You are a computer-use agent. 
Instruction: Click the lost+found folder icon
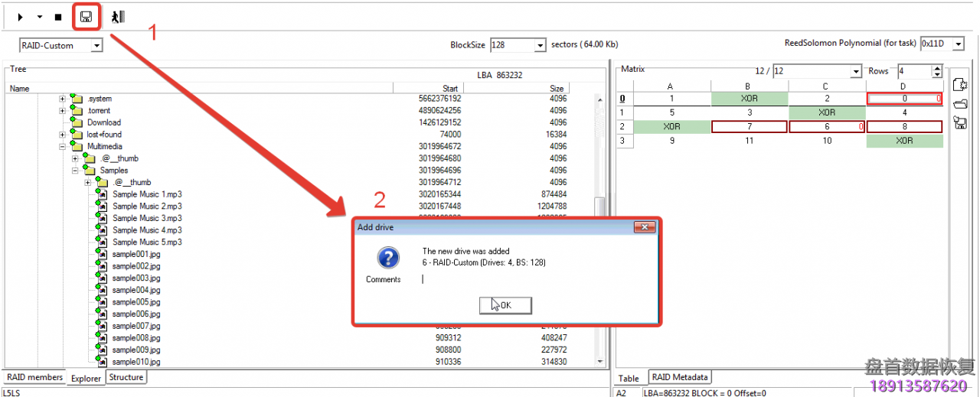[x=77, y=135]
